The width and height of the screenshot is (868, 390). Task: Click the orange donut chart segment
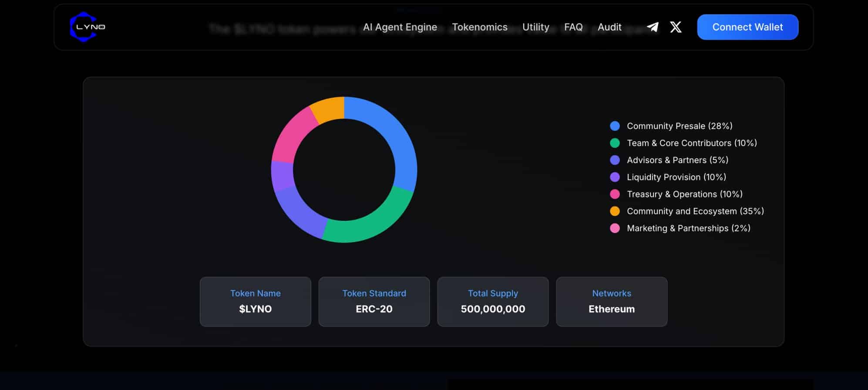pos(330,110)
